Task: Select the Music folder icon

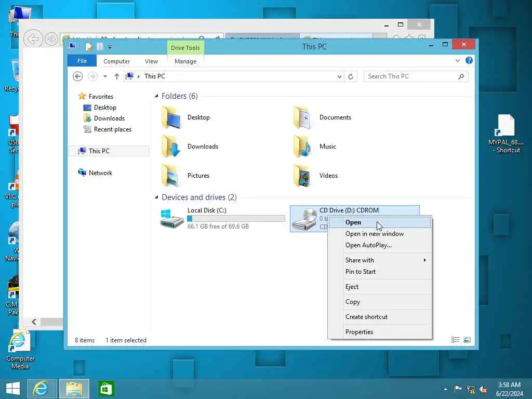Action: click(302, 146)
